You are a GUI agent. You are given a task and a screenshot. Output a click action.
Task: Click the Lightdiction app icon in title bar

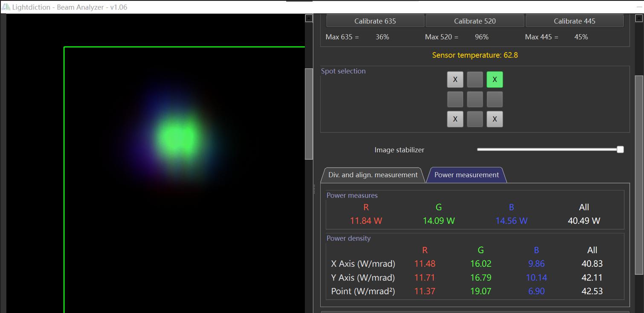coord(6,7)
